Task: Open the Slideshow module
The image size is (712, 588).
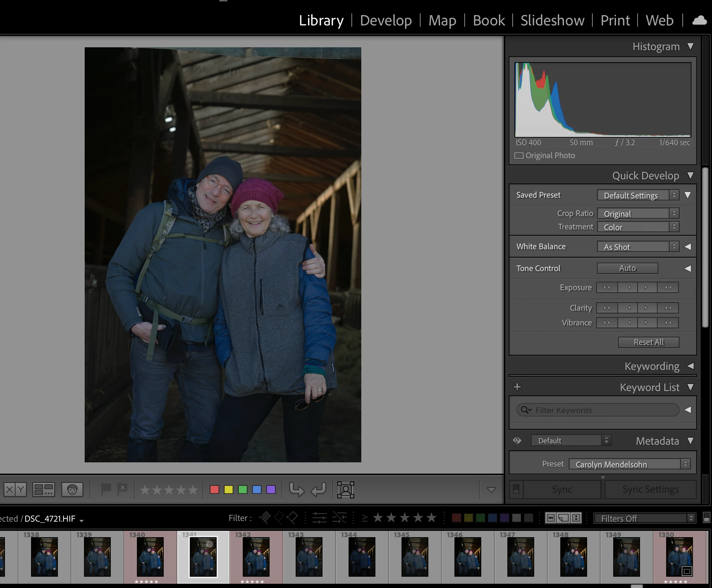Action: pyautogui.click(x=552, y=20)
